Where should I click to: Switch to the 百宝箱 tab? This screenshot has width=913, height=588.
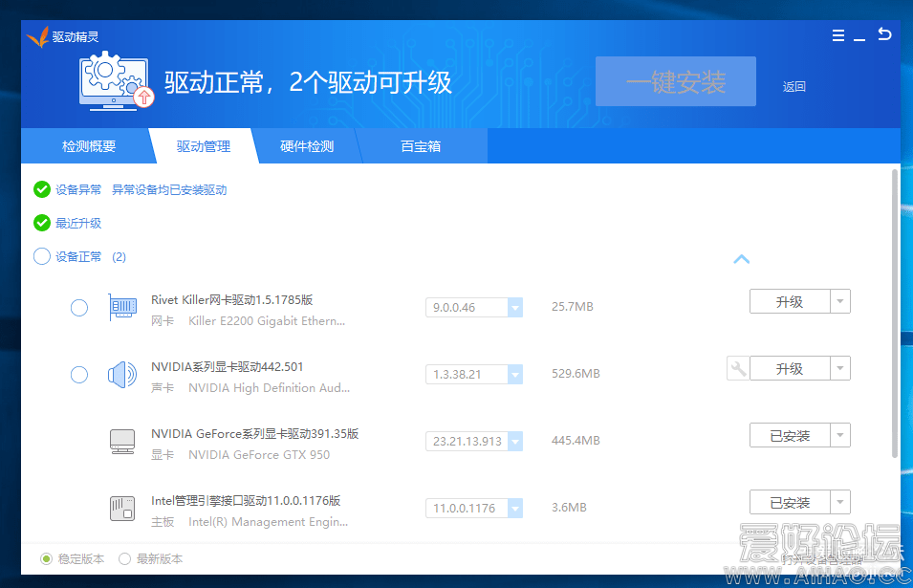[421, 146]
